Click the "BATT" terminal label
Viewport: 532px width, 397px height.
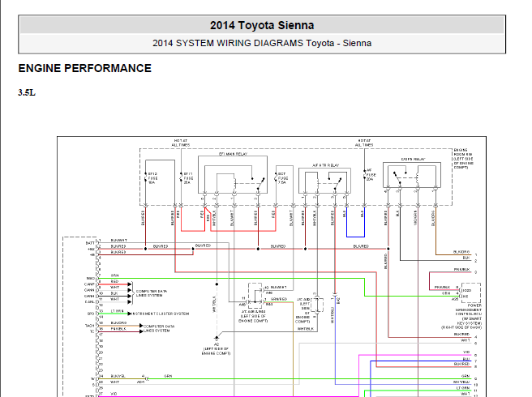[x=90, y=243]
